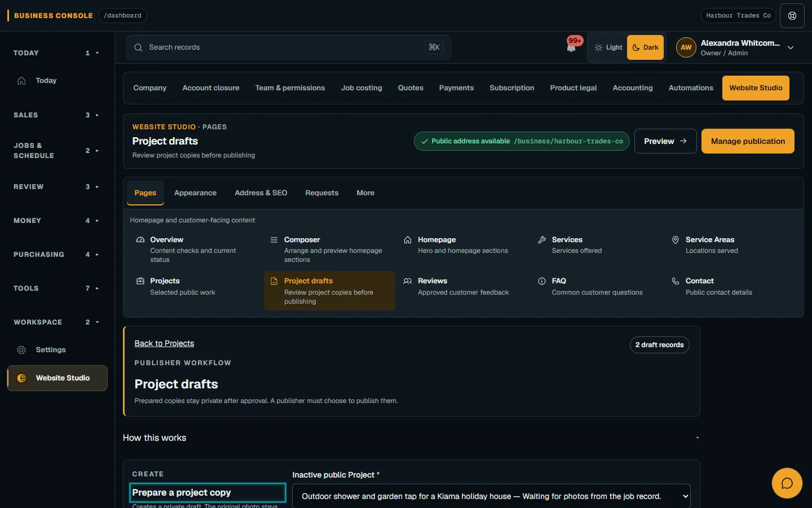812x508 pixels.
Task: Click the ⌘K shortcut badge
Action: click(x=434, y=47)
